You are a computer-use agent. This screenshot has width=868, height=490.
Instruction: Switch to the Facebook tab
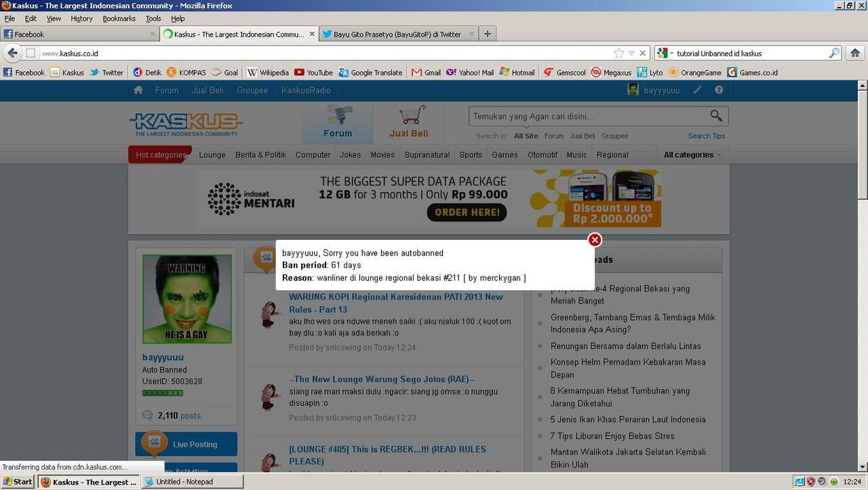[x=79, y=34]
